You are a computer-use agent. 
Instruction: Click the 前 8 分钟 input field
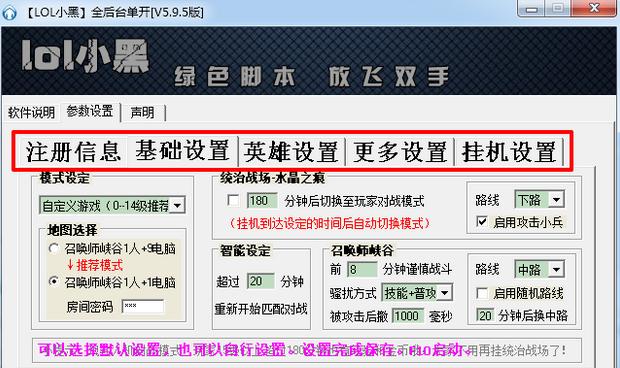click(x=362, y=270)
